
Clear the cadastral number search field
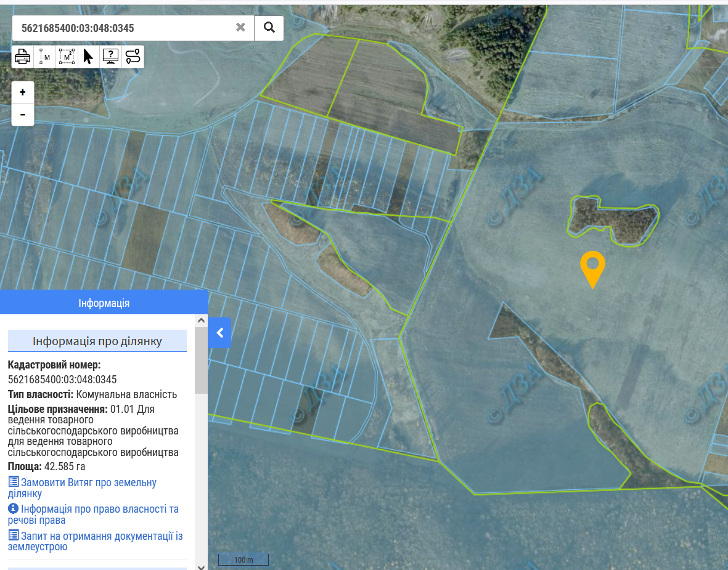coord(240,28)
